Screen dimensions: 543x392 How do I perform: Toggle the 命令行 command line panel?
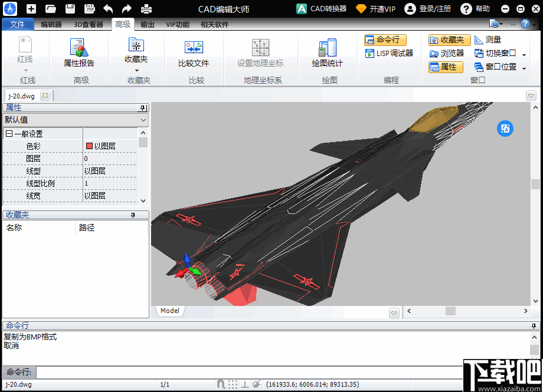point(384,39)
